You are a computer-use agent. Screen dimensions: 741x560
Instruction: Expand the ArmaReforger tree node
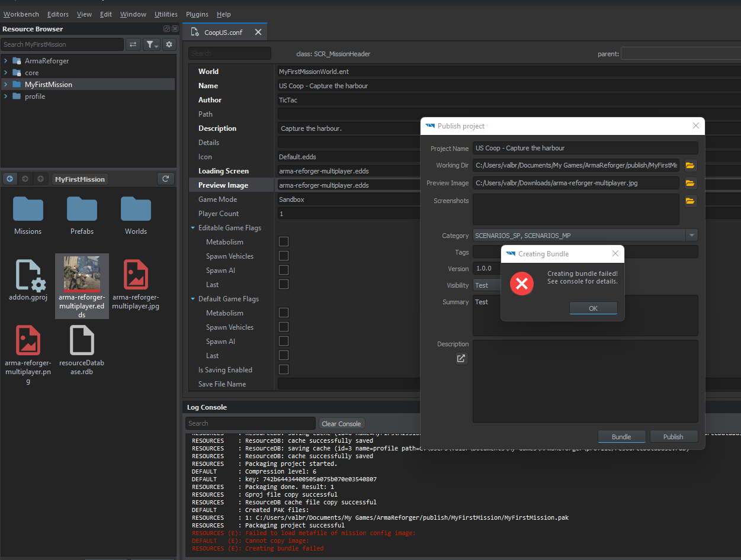tap(5, 61)
